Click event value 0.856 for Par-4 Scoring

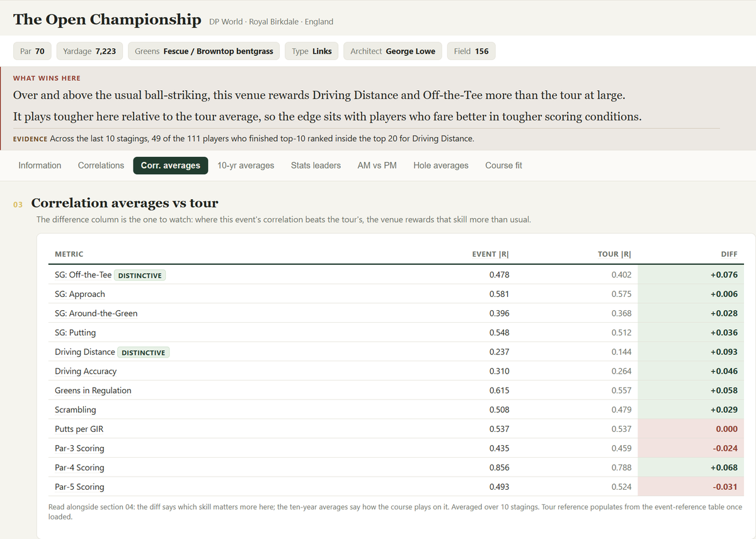(x=499, y=467)
